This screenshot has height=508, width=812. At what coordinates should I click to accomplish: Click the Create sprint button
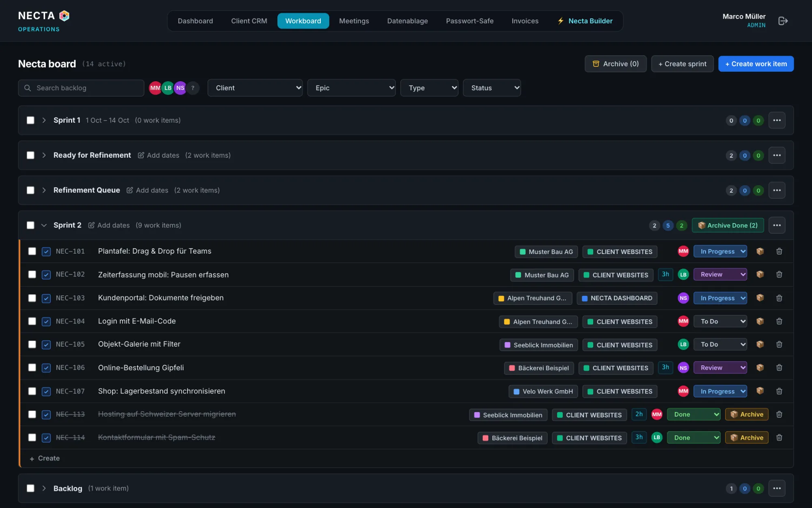pos(682,64)
